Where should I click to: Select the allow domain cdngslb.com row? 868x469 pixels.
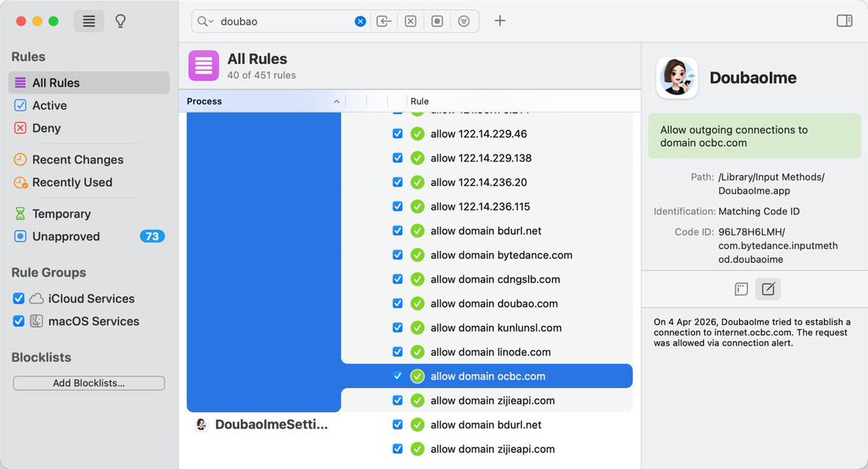(487, 279)
